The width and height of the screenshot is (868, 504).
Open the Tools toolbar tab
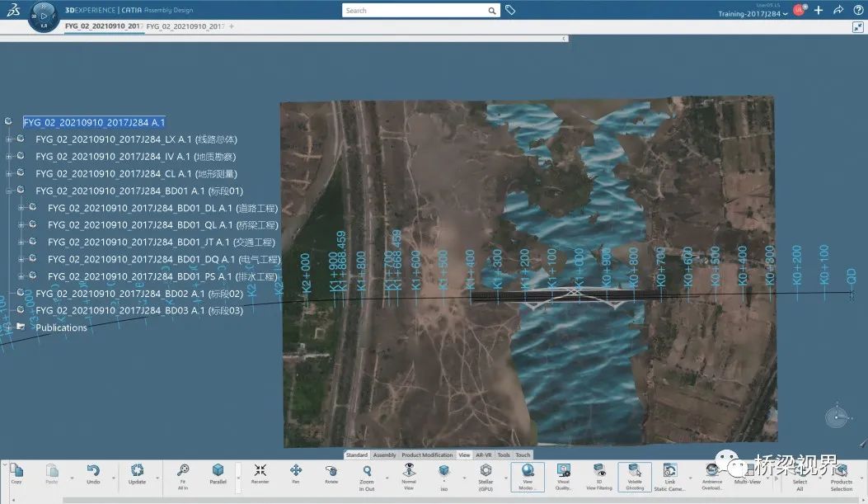click(503, 455)
